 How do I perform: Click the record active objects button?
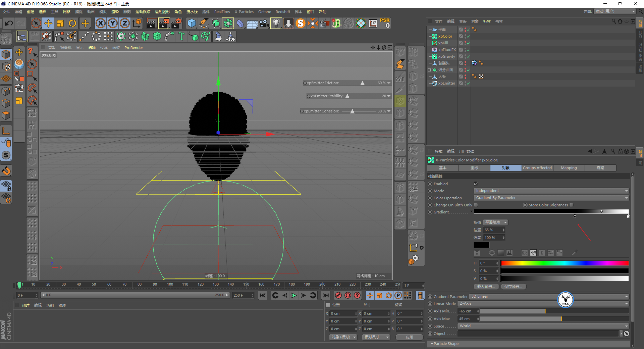tap(338, 295)
